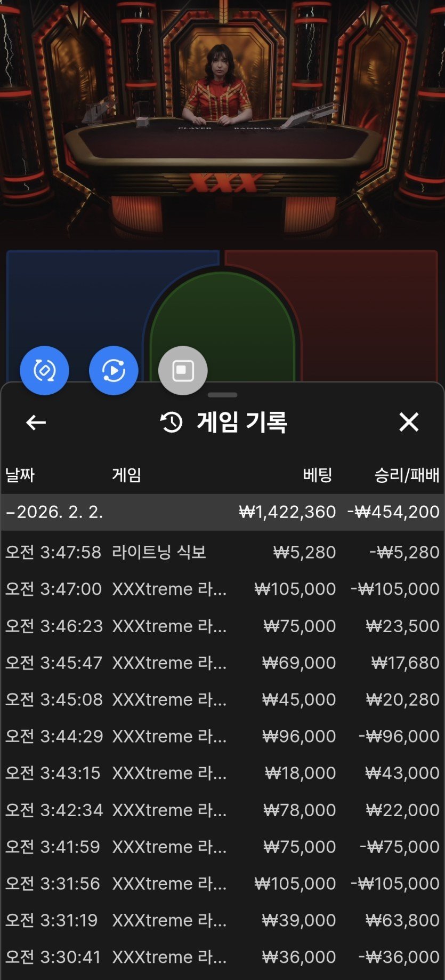The height and width of the screenshot is (980, 445).
Task: Open the 3:31:19 round winning ₩63,800
Action: pos(222,920)
